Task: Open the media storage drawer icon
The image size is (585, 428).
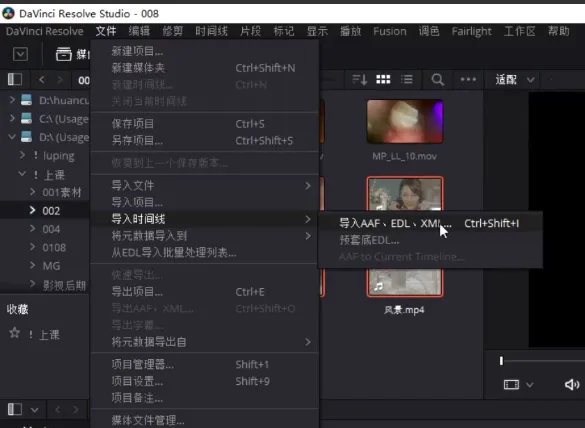Action: point(64,54)
